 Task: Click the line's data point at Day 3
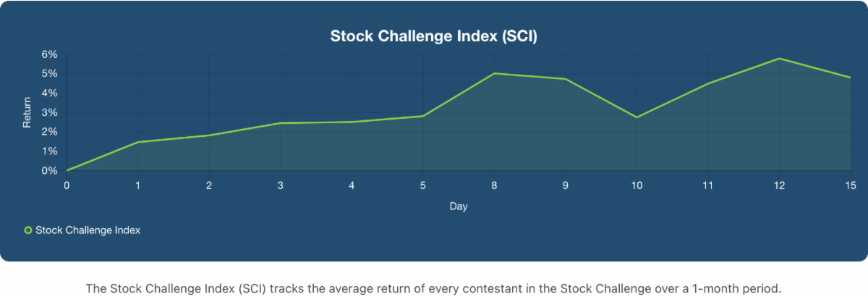tap(281, 123)
